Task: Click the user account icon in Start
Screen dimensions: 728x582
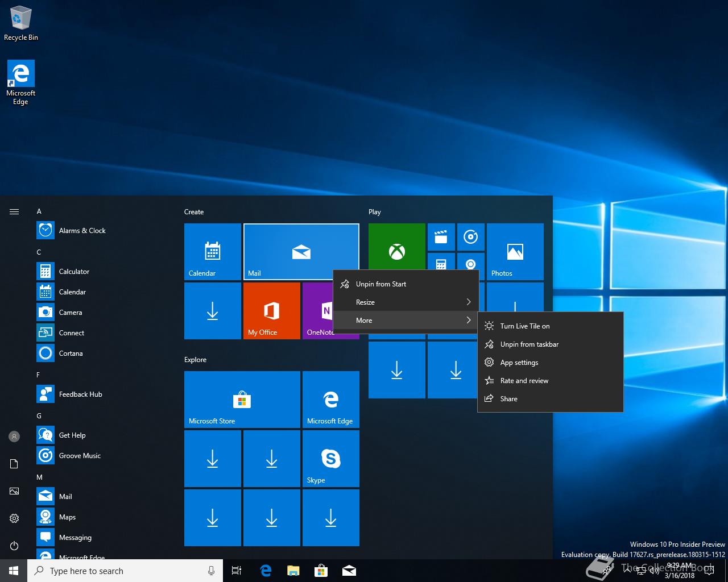Action: click(14, 436)
